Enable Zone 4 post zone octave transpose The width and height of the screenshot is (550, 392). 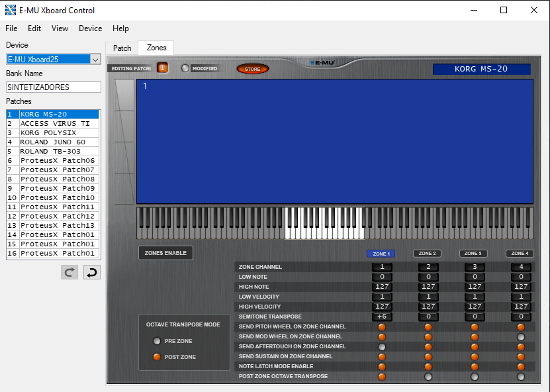521,377
